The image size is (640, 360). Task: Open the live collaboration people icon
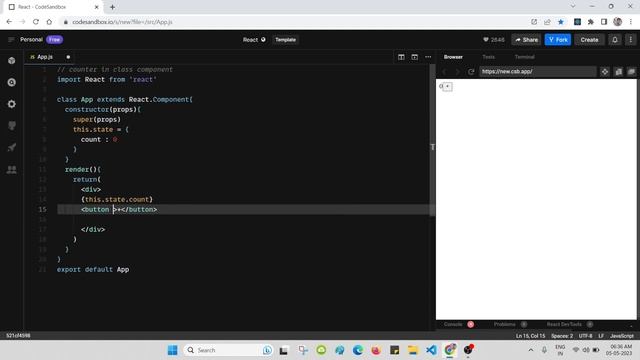tap(12, 169)
